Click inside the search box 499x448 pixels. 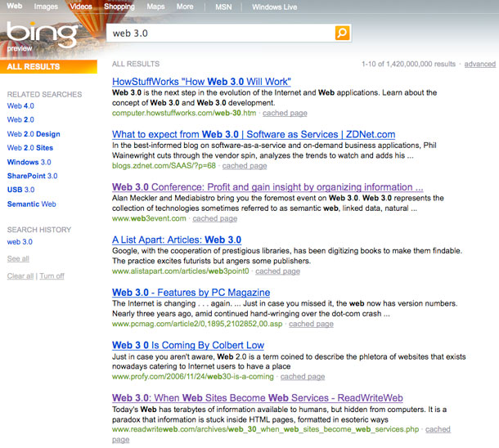(x=221, y=33)
